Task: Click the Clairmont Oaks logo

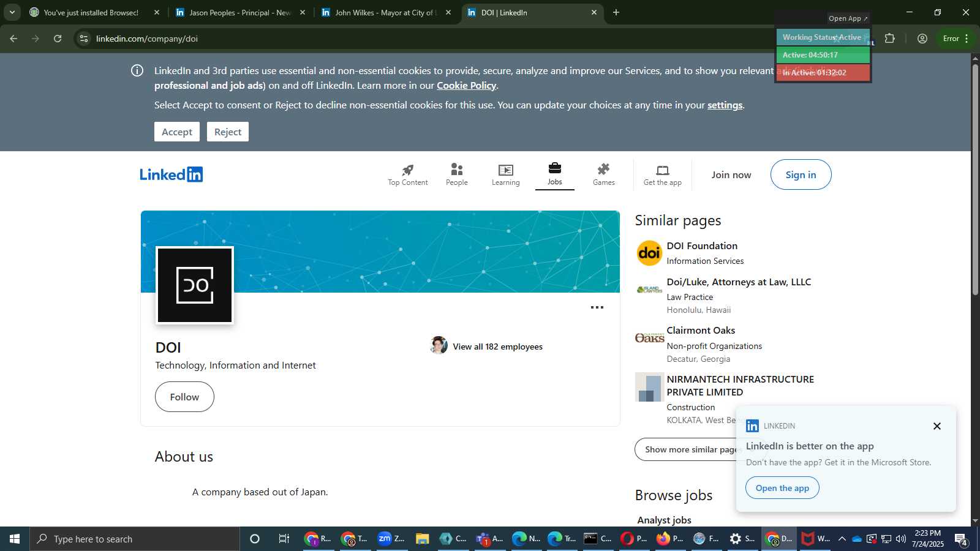Action: (649, 337)
